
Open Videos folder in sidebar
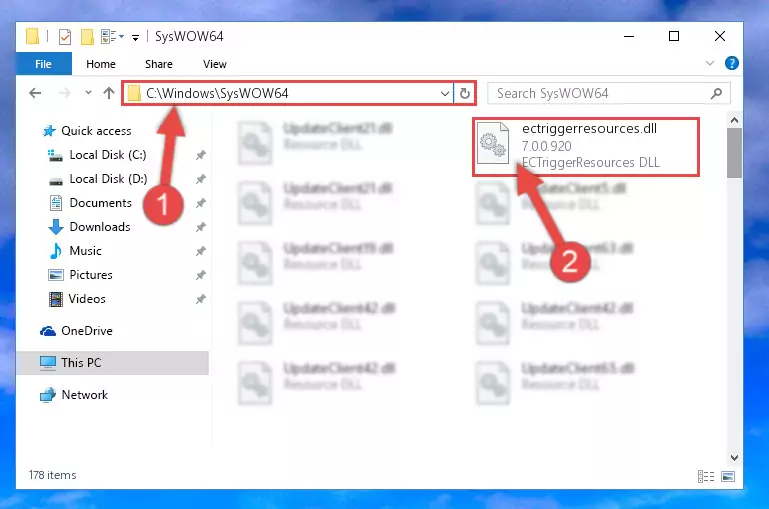[87, 299]
